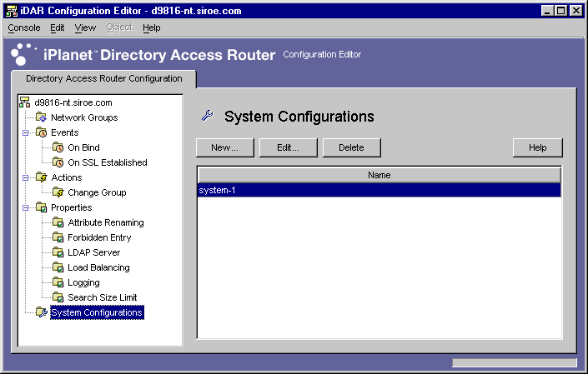Select On SSL Established in the tree
The image size is (588, 374).
[108, 162]
